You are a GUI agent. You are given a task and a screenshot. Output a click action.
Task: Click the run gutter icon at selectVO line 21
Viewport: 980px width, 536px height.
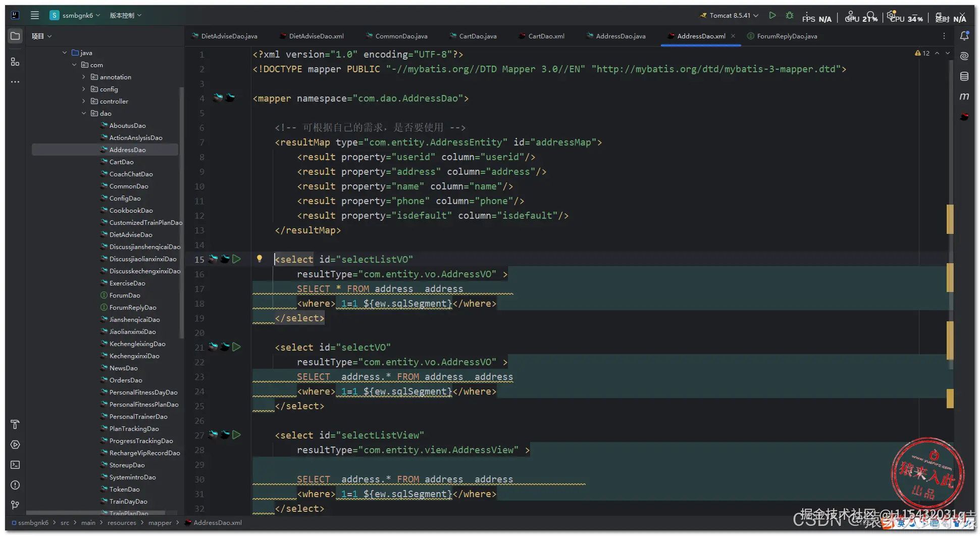236,347
